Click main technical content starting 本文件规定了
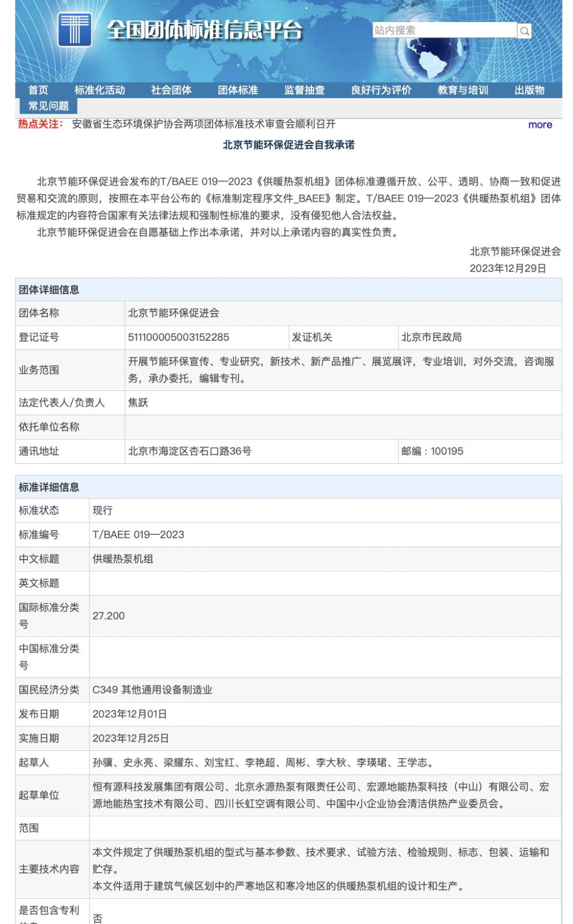The width and height of the screenshot is (573, 924). (x=321, y=860)
